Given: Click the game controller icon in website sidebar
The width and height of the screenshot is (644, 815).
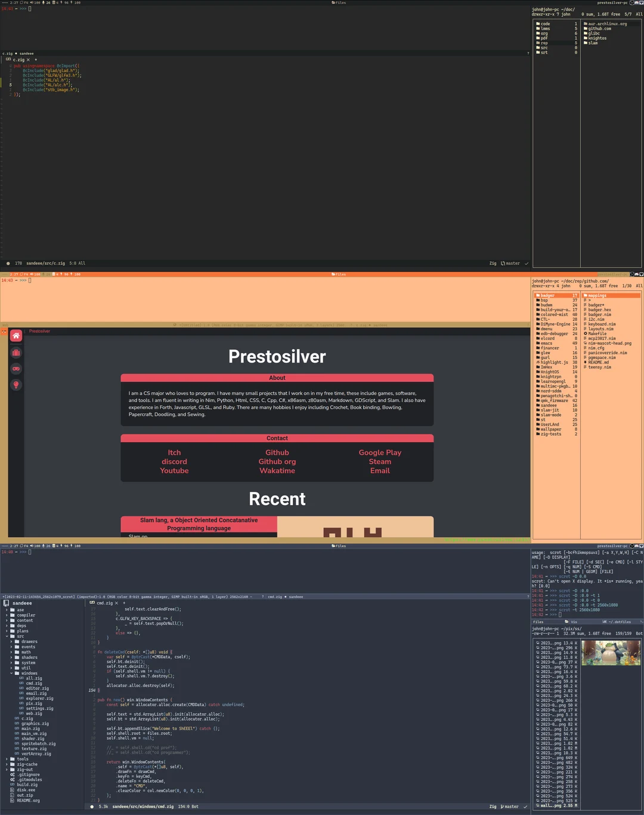Looking at the screenshot, I should pos(16,368).
